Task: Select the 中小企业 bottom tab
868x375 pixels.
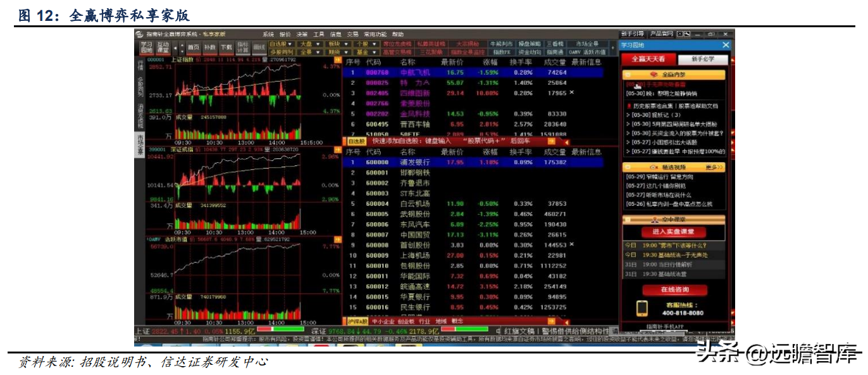Action: [x=383, y=321]
